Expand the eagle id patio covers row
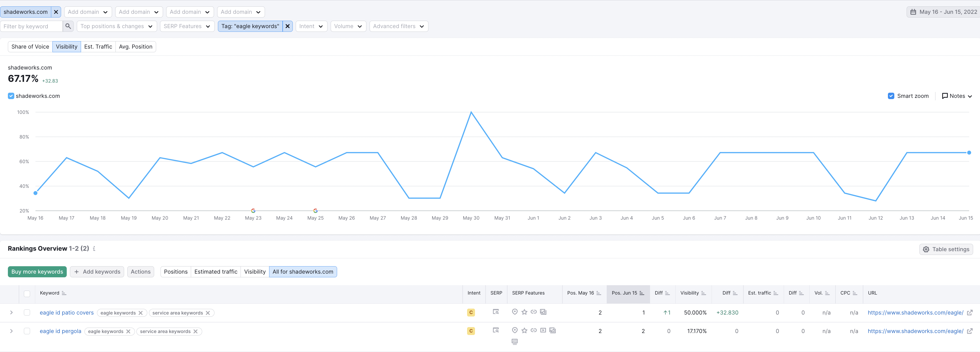980x352 pixels. point(11,312)
